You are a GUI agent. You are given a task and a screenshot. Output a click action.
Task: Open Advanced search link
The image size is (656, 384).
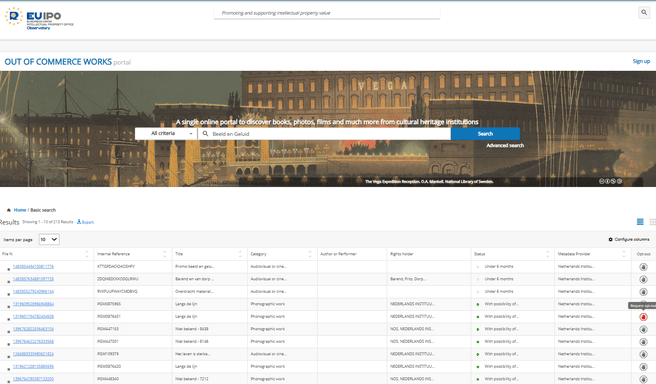pyautogui.click(x=505, y=146)
